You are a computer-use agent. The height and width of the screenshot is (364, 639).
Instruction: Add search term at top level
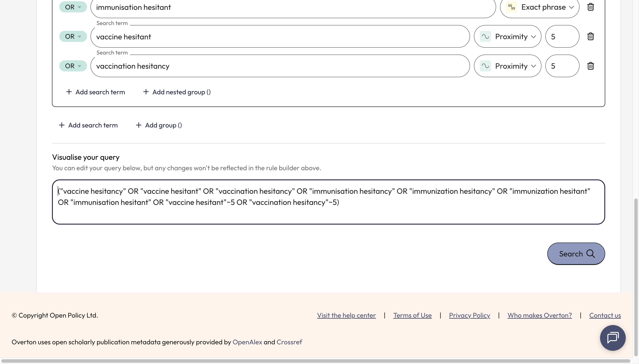click(x=88, y=125)
